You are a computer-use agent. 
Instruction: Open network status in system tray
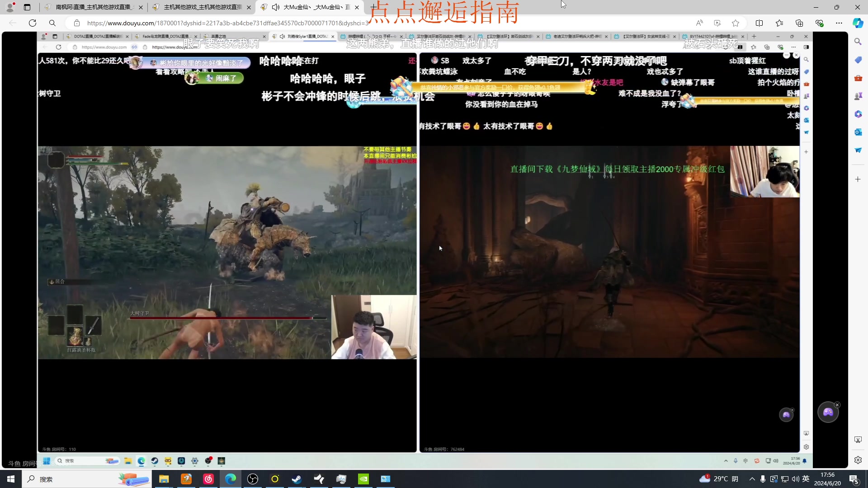[x=785, y=479]
